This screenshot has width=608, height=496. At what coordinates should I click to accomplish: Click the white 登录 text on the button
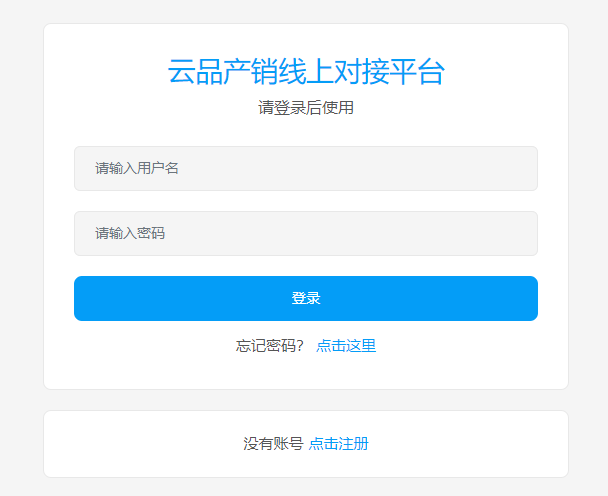pos(305,298)
